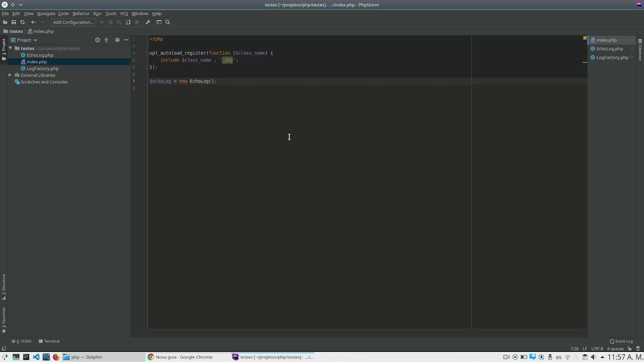This screenshot has height=362, width=644.
Task: Open the search everywhere magnifier icon
Action: 168,22
